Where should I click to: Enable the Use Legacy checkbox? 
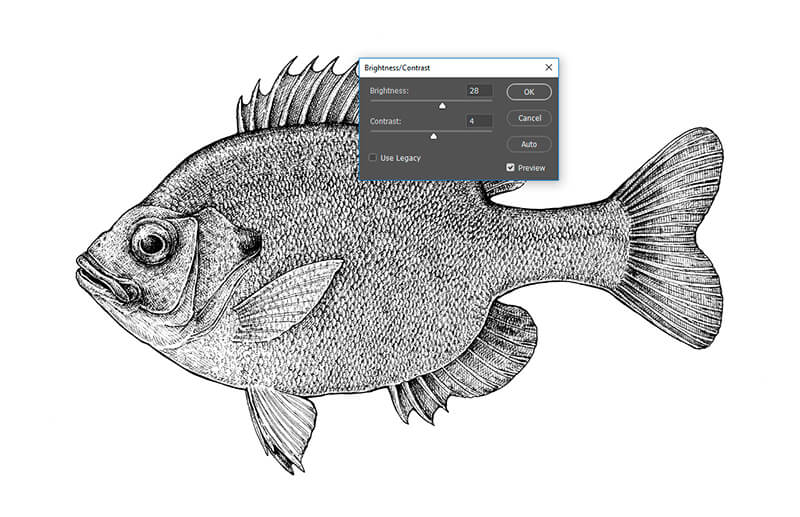(373, 158)
